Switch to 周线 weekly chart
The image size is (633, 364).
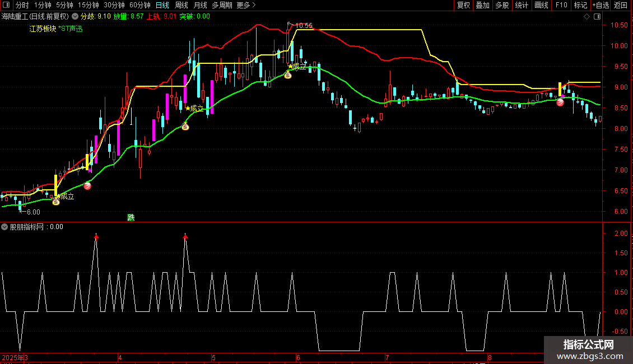pos(181,5)
